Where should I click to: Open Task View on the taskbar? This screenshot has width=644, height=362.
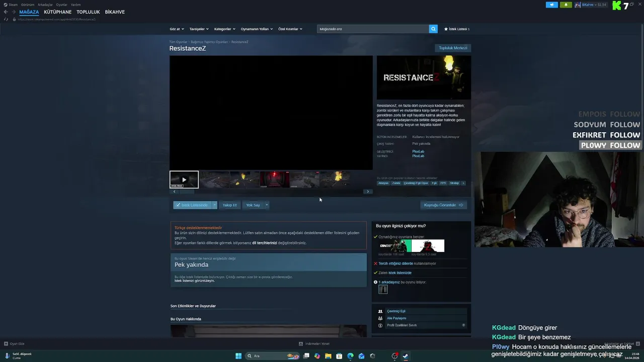click(x=306, y=356)
